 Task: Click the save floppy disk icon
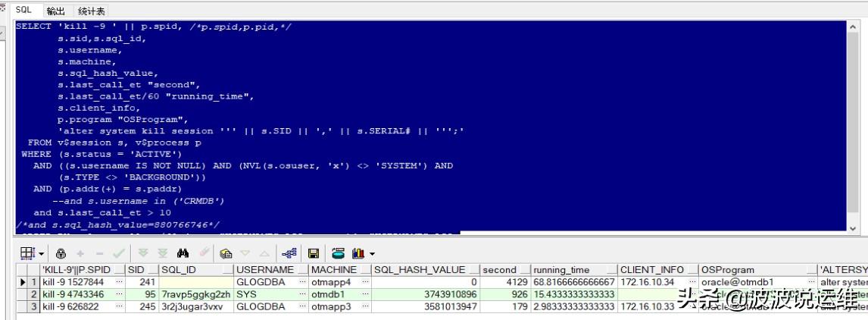coord(312,253)
